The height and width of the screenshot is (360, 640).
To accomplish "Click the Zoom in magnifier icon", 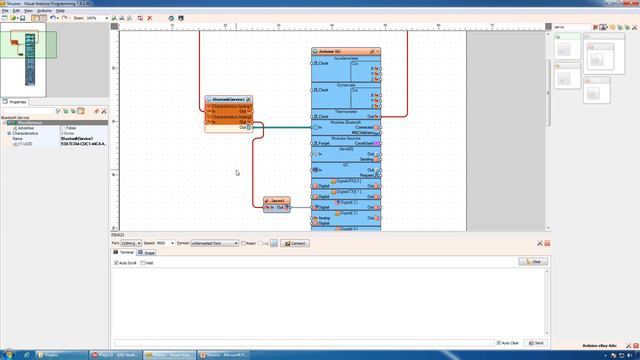I will pos(114,18).
